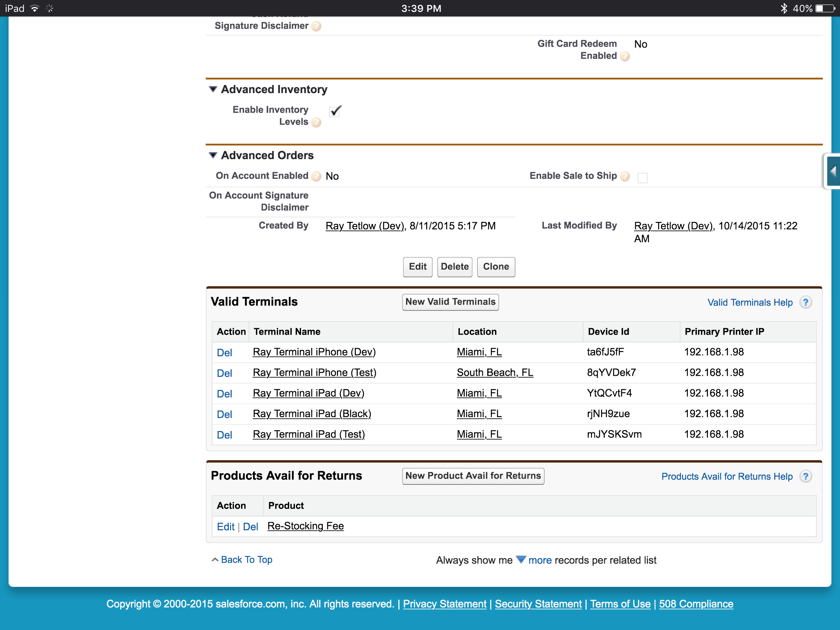
Task: Edit the Re-Stocking Fee return product
Action: click(x=226, y=527)
